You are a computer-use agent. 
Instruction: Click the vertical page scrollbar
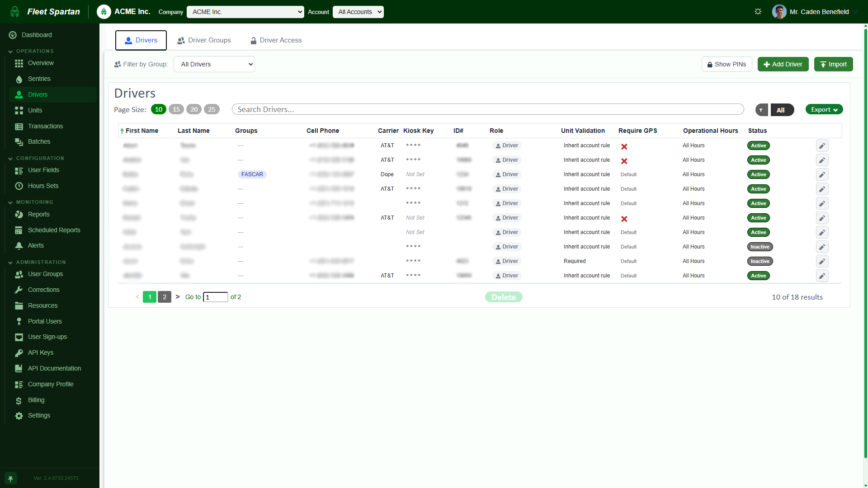tap(865, 244)
